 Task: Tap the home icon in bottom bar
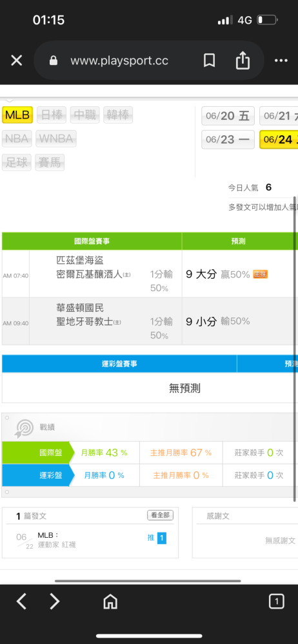[x=110, y=601]
